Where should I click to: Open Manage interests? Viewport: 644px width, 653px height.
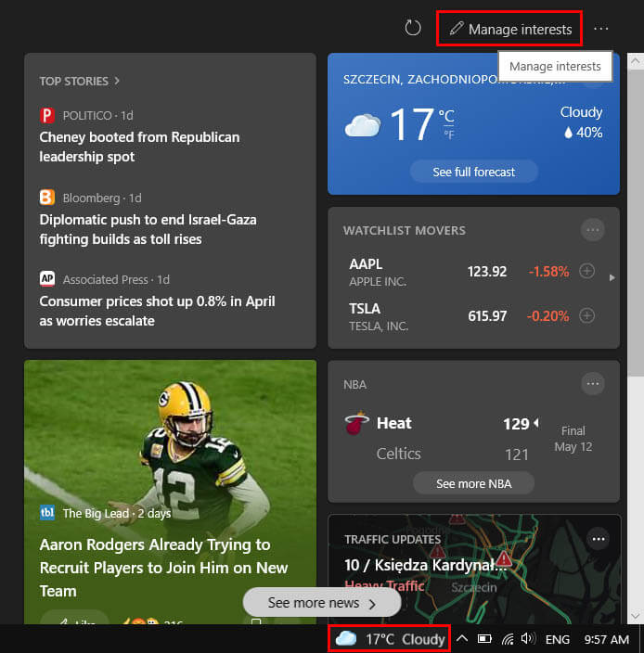click(x=509, y=29)
